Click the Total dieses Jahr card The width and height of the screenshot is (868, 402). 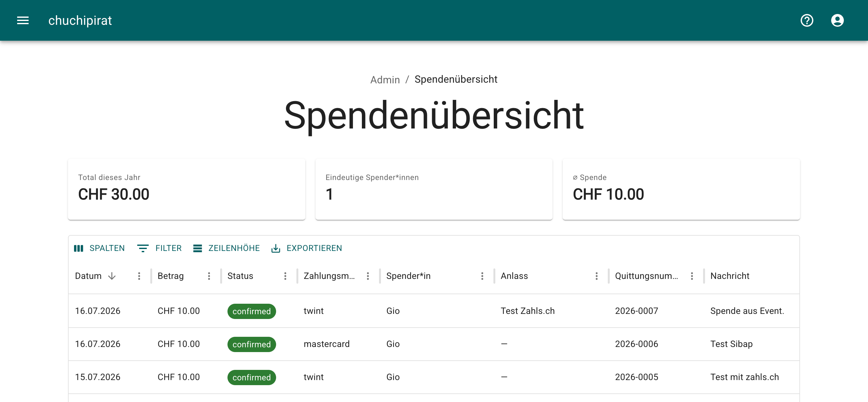click(186, 189)
